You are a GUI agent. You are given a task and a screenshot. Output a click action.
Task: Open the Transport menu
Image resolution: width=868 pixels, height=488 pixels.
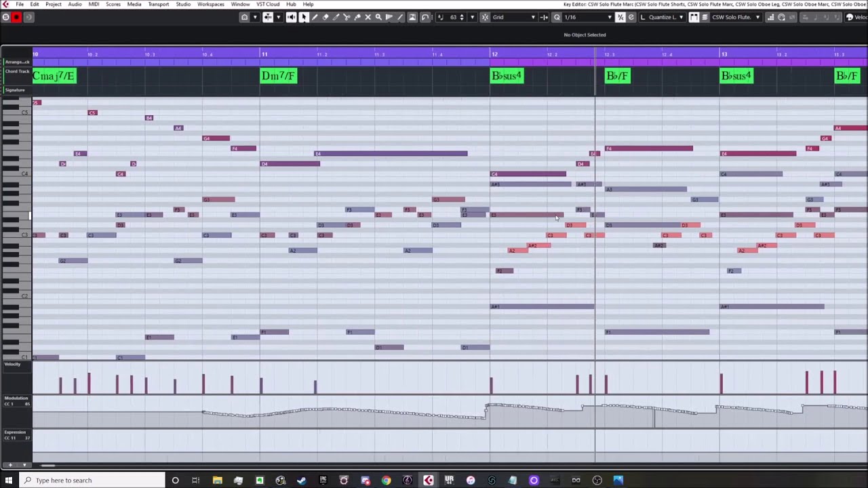(x=159, y=4)
